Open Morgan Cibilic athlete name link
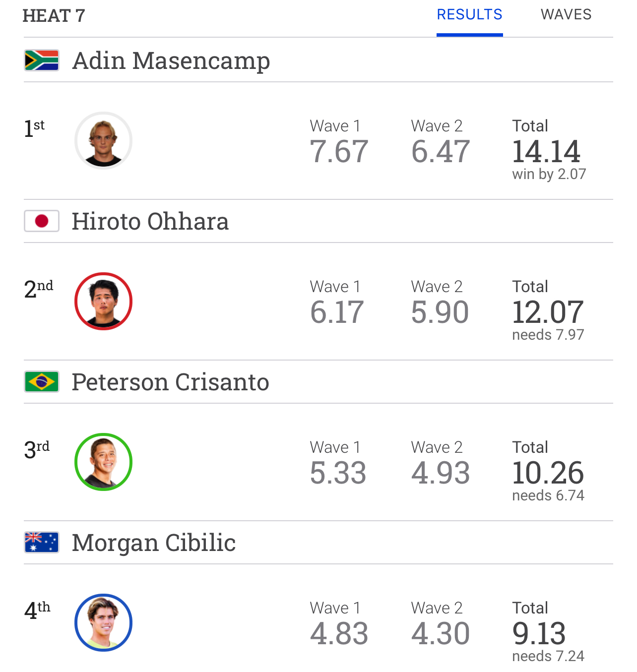This screenshot has width=637, height=672. click(154, 544)
